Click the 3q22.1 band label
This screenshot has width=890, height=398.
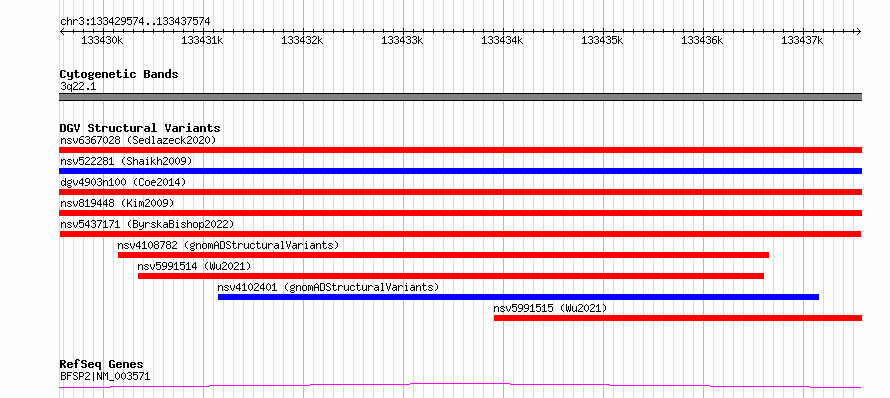coord(78,86)
